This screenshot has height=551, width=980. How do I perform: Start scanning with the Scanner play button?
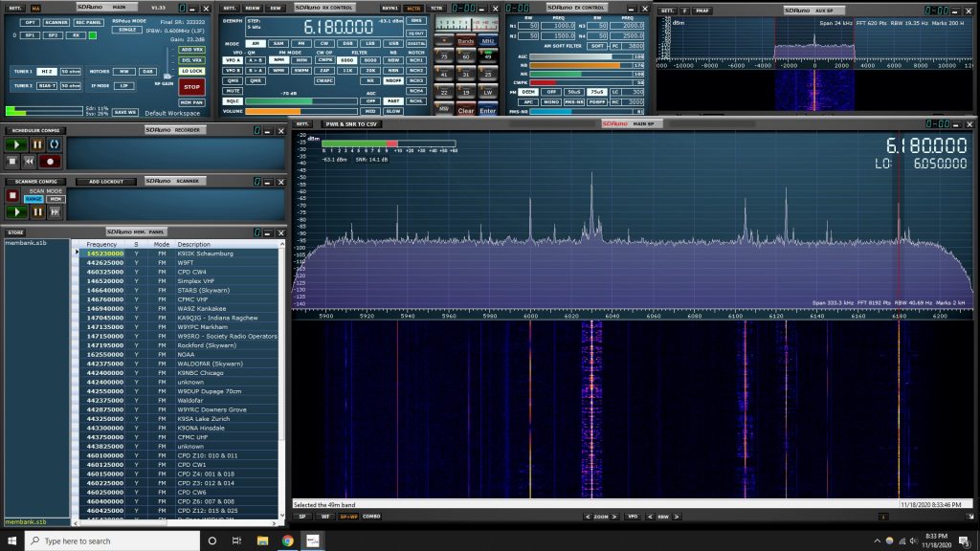[17, 212]
